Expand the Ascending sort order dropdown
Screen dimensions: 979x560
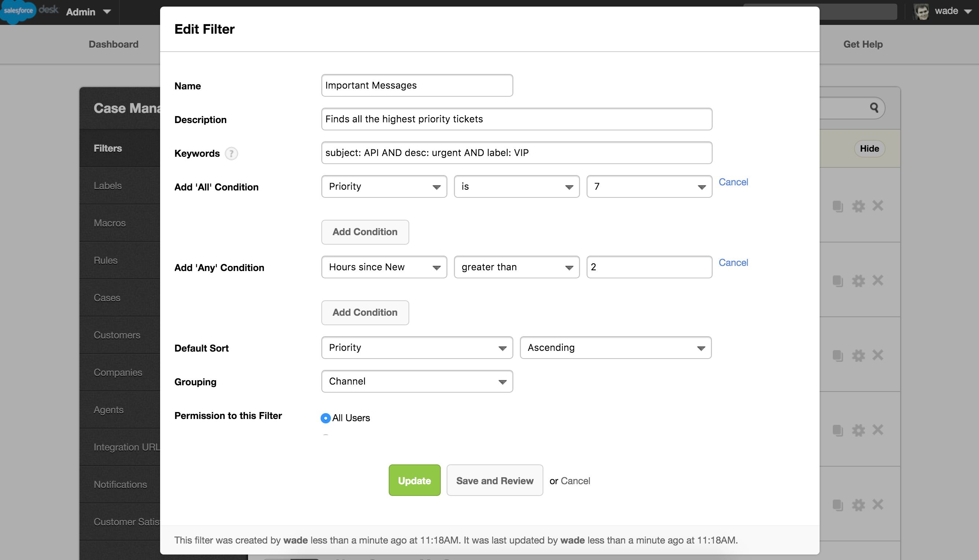(x=616, y=348)
